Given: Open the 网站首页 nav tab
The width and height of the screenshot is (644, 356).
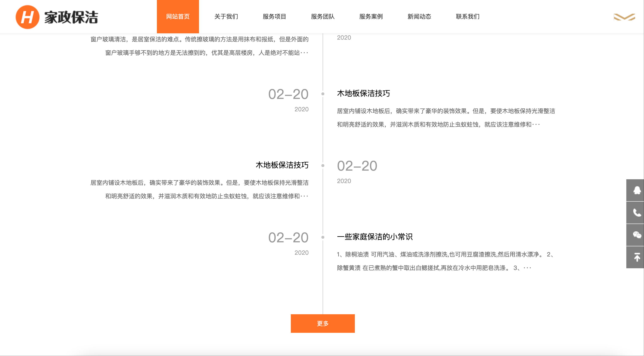Looking at the screenshot, I should pyautogui.click(x=178, y=16).
